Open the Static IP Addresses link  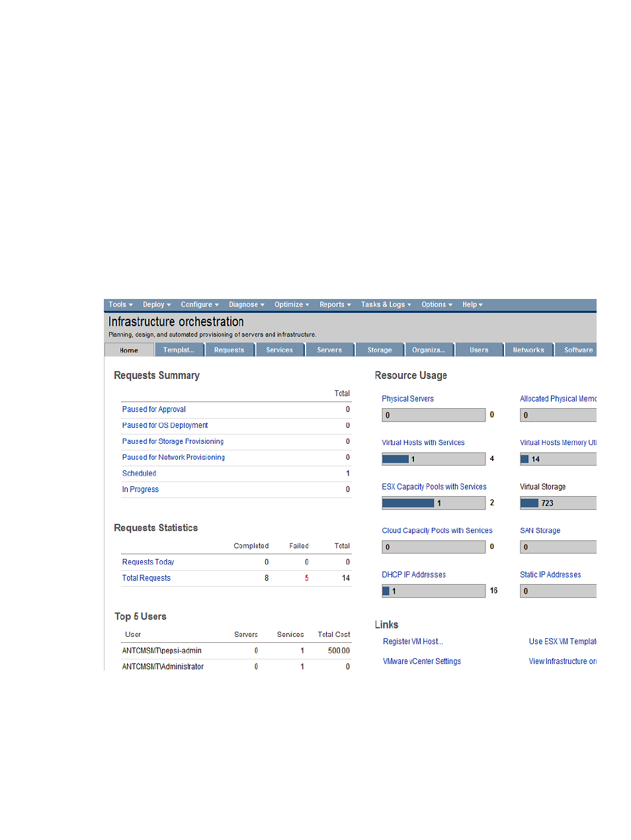(551, 575)
